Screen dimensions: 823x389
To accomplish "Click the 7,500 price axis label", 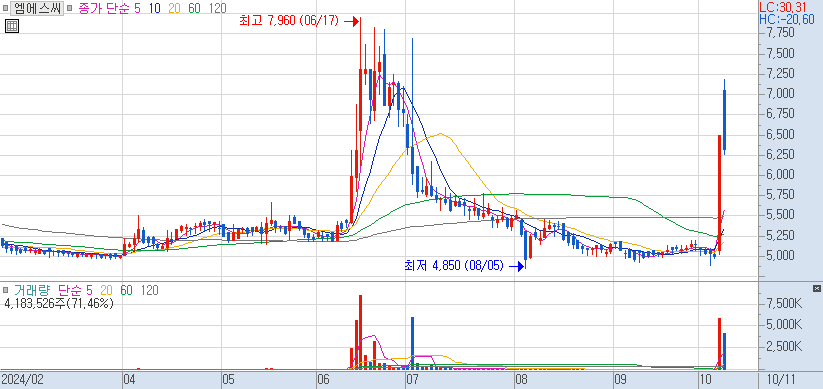I will click(780, 54).
